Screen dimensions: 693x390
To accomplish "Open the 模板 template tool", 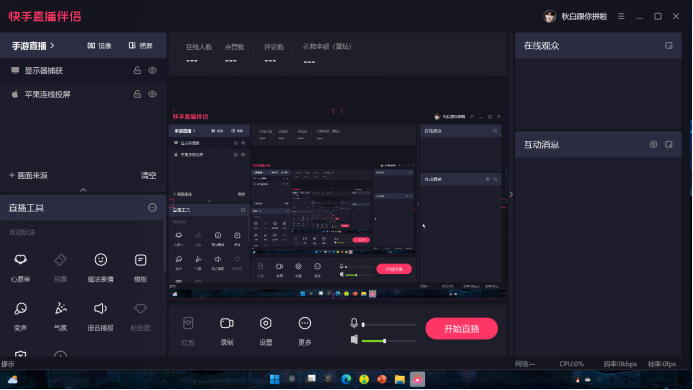I will tap(141, 267).
